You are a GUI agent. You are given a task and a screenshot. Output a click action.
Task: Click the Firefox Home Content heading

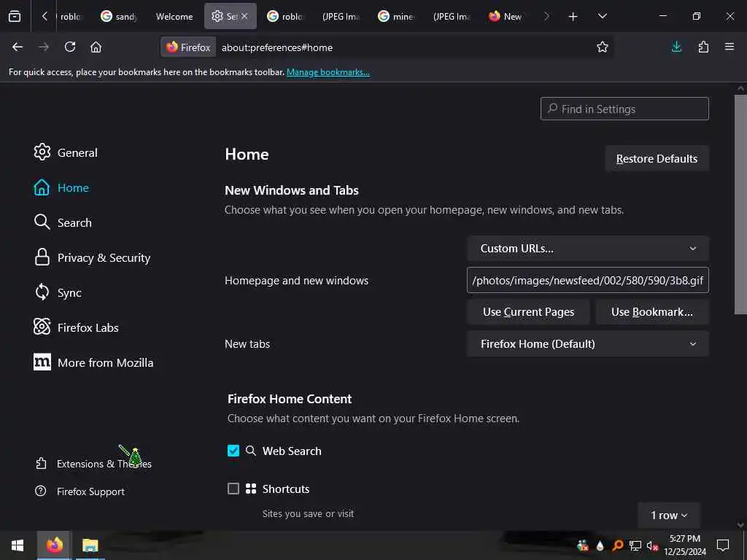point(290,399)
